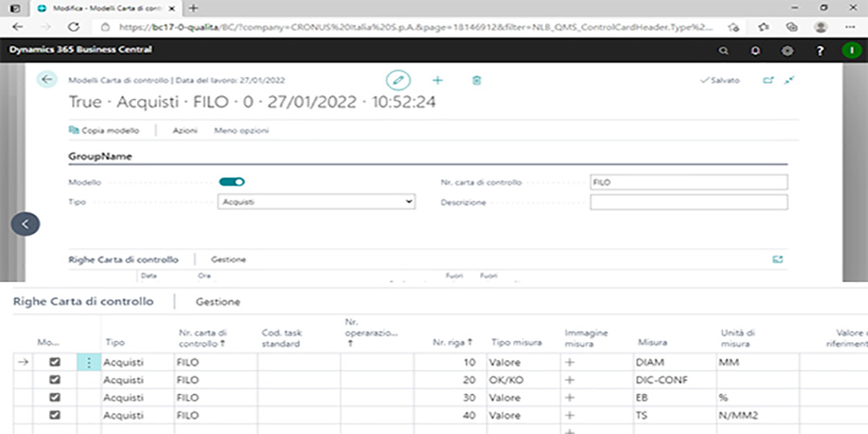Click the trash delete icon
This screenshot has height=434, width=868.
click(x=476, y=80)
